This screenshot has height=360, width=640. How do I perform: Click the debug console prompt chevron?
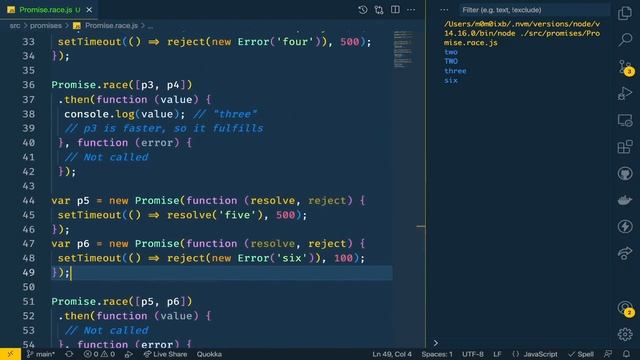pyautogui.click(x=436, y=343)
